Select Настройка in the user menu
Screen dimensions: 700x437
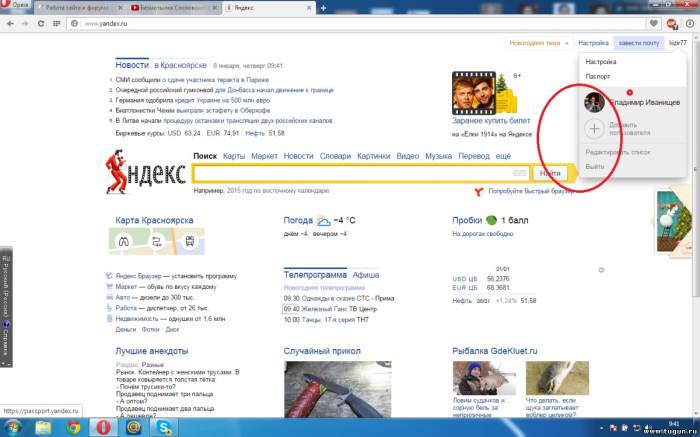pos(601,62)
